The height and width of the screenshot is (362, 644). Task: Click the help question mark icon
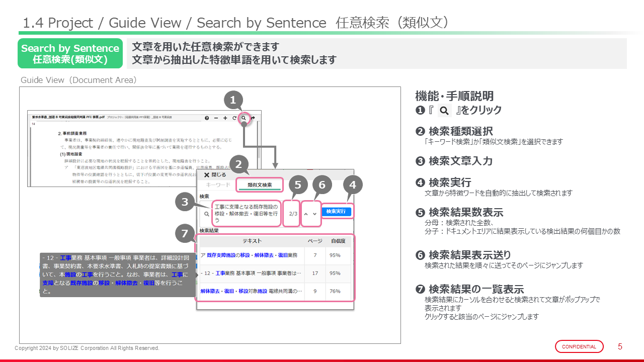pos(207,118)
